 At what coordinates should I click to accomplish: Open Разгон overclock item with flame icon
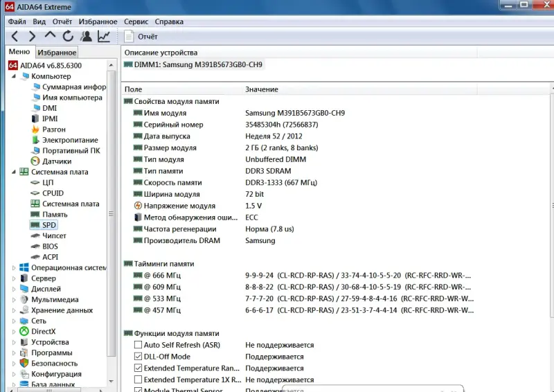click(48, 130)
